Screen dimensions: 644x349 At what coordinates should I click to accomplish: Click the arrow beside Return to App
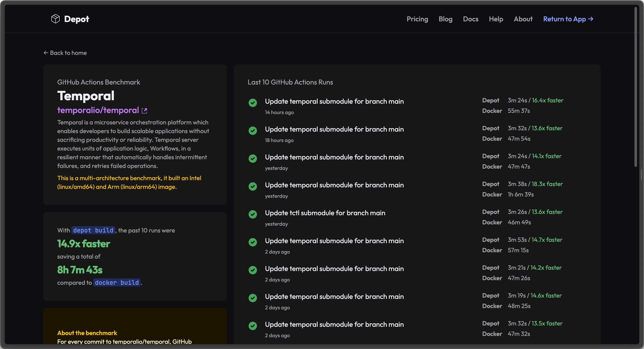point(590,19)
